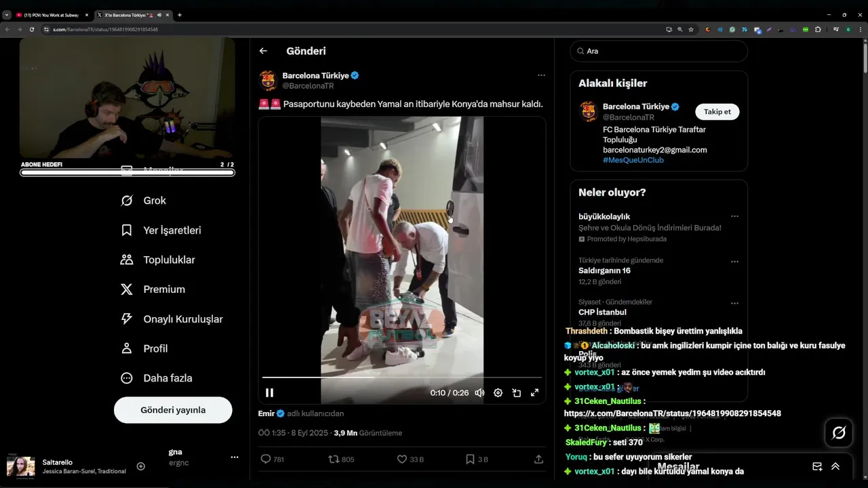Expand the Mesajlar drawer with arrows

click(835, 466)
